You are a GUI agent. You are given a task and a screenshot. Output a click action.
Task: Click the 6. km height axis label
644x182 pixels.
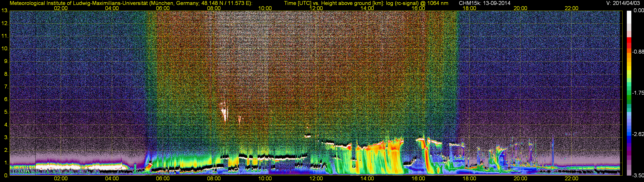pos(6,100)
